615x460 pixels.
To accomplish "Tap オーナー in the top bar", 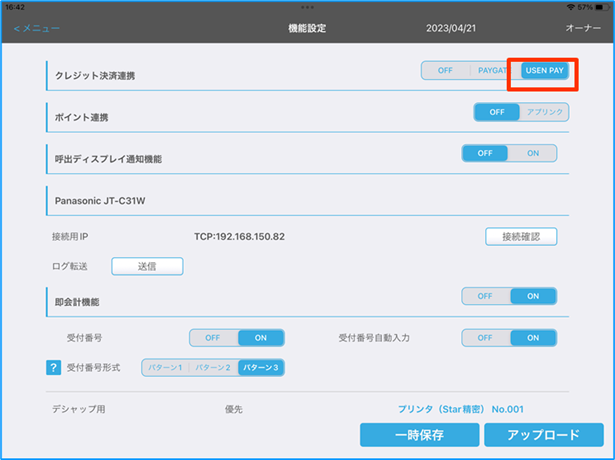I will tap(583, 28).
